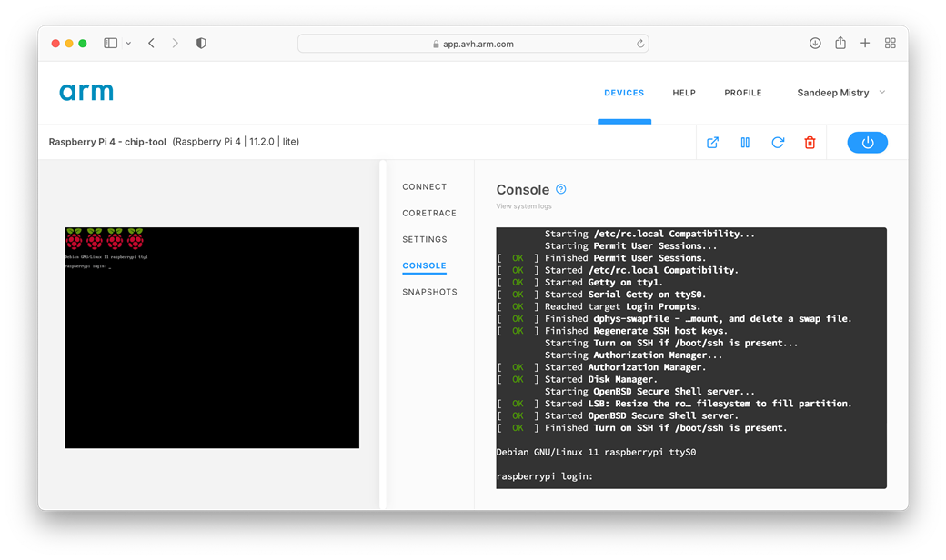Open Settings in the device side menu

425,239
